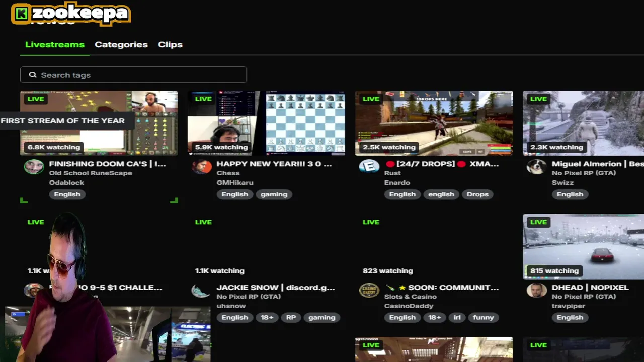This screenshot has height=362, width=644.
Task: Select capitalized English tag under Enardo
Action: pos(403,194)
